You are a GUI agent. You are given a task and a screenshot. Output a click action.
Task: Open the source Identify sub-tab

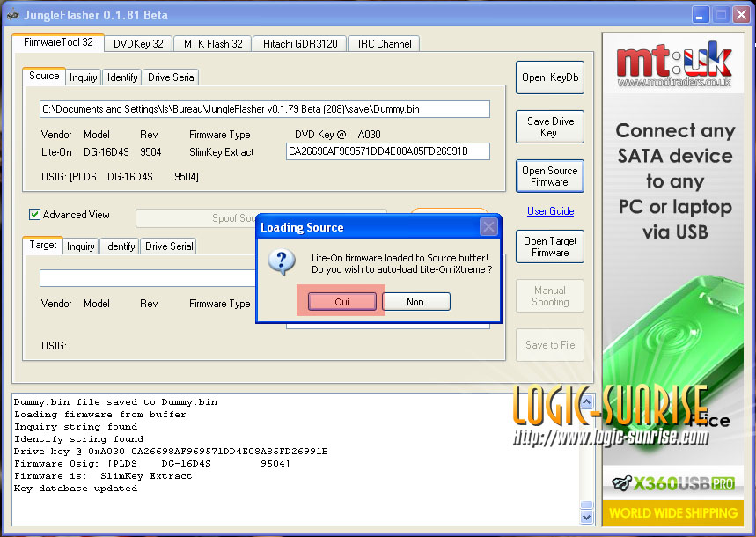click(x=122, y=77)
